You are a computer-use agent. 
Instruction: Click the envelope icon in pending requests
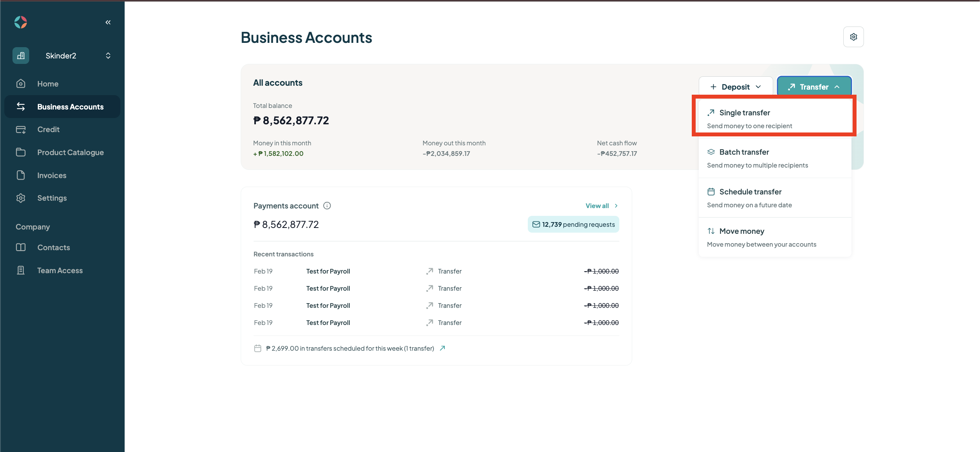tap(536, 224)
